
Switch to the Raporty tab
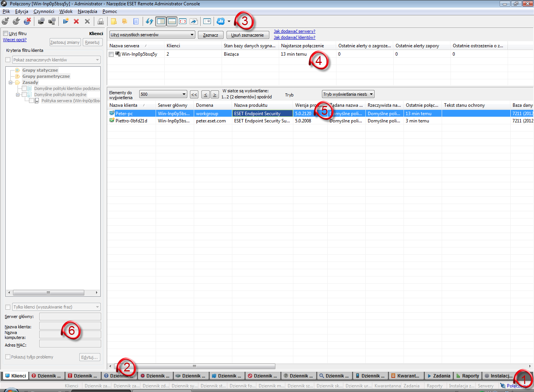[467, 376]
